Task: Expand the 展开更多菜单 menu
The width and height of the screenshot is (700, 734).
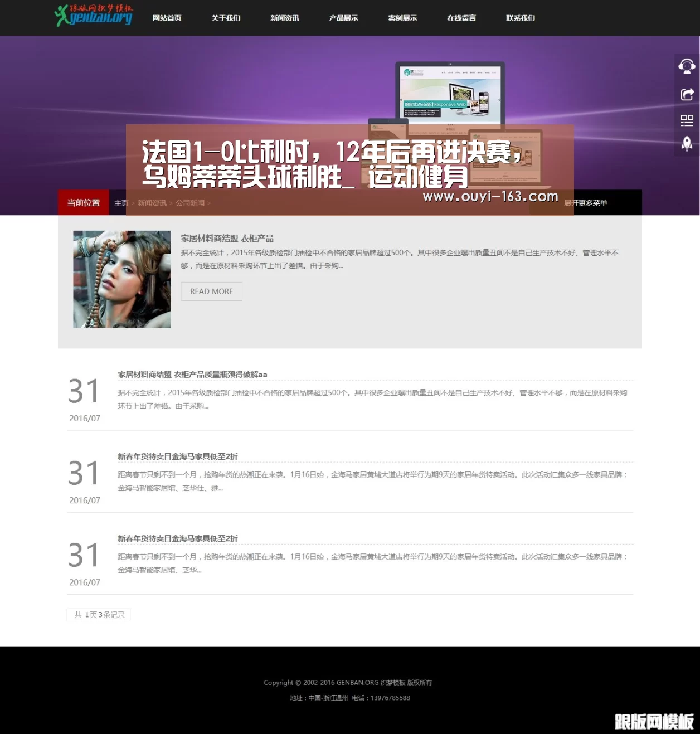Action: pos(586,203)
